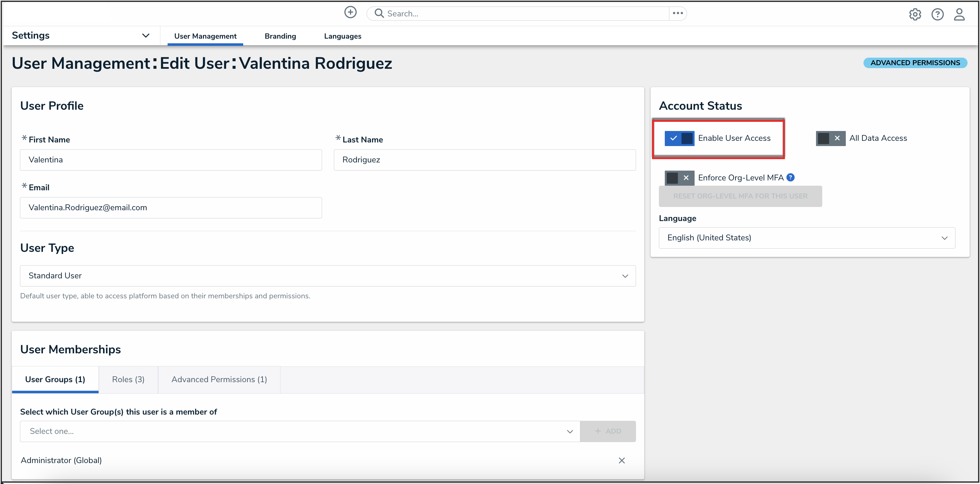Open the settings gear icon
This screenshot has width=980, height=484.
(x=915, y=14)
